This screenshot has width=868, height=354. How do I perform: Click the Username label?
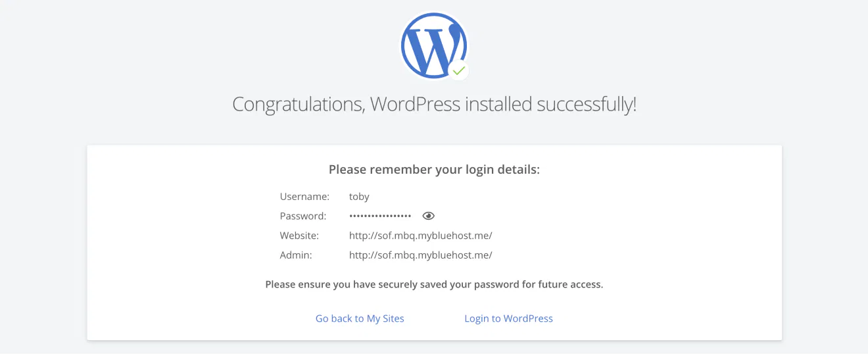coord(304,196)
